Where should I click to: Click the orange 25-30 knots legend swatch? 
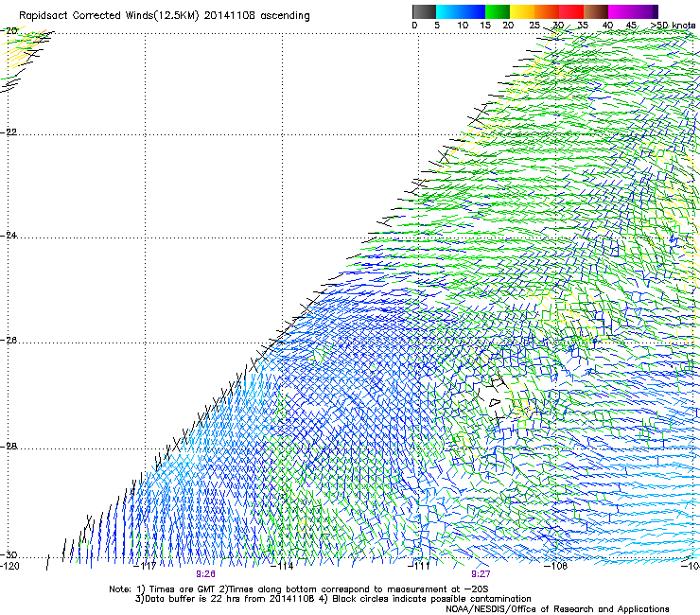(547, 11)
